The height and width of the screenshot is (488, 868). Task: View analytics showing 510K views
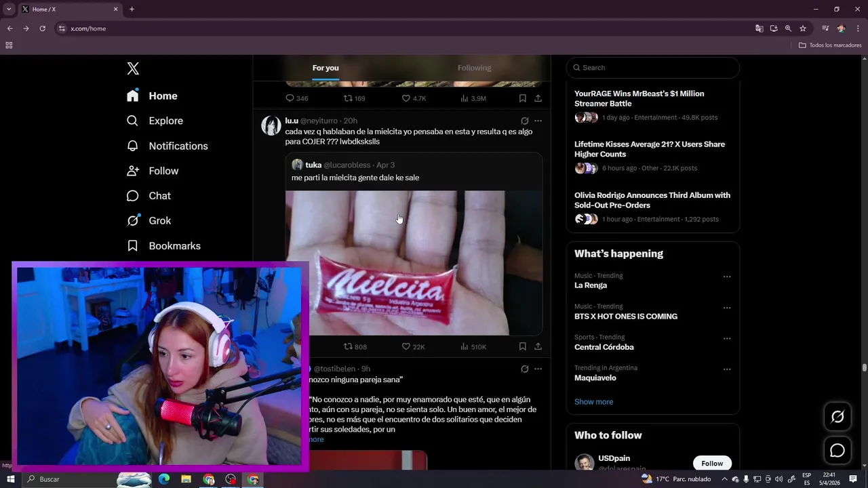click(x=473, y=346)
